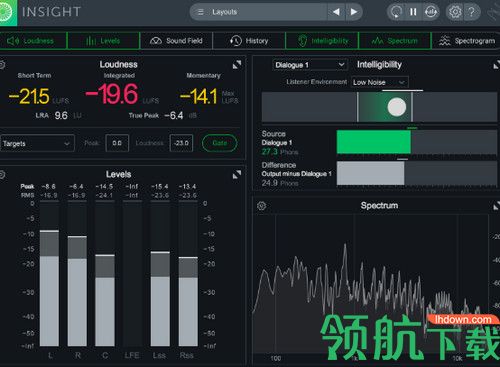Expand the Intelligibility panel to full view
The image size is (500, 367).
[x=497, y=65]
